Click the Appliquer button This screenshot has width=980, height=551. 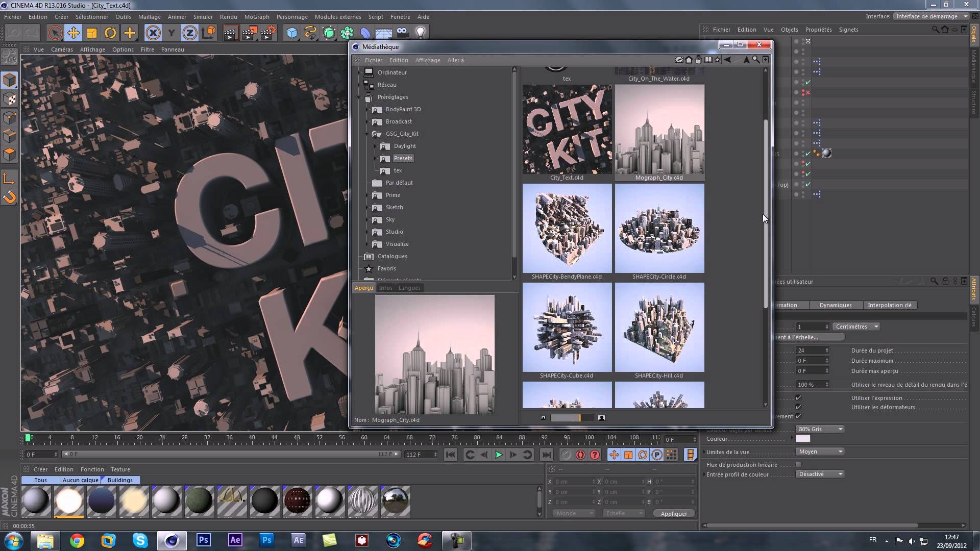[673, 514]
